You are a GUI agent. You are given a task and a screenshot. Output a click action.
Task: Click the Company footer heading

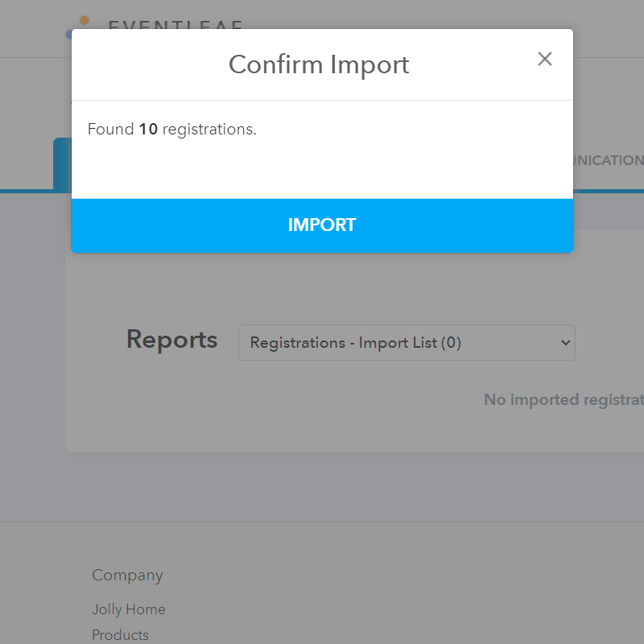[127, 575]
